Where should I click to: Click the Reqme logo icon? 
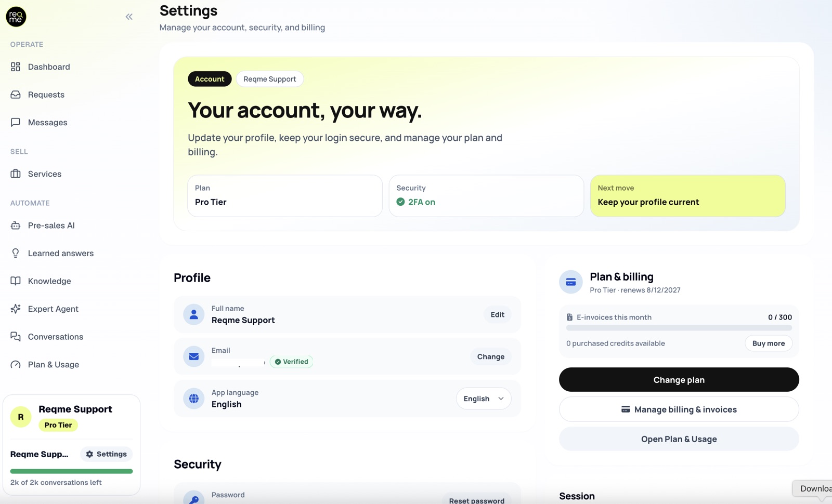(x=16, y=17)
